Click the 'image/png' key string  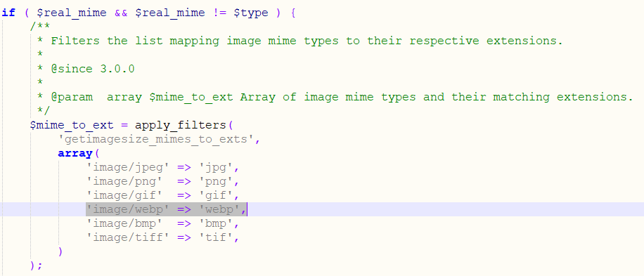pos(124,181)
